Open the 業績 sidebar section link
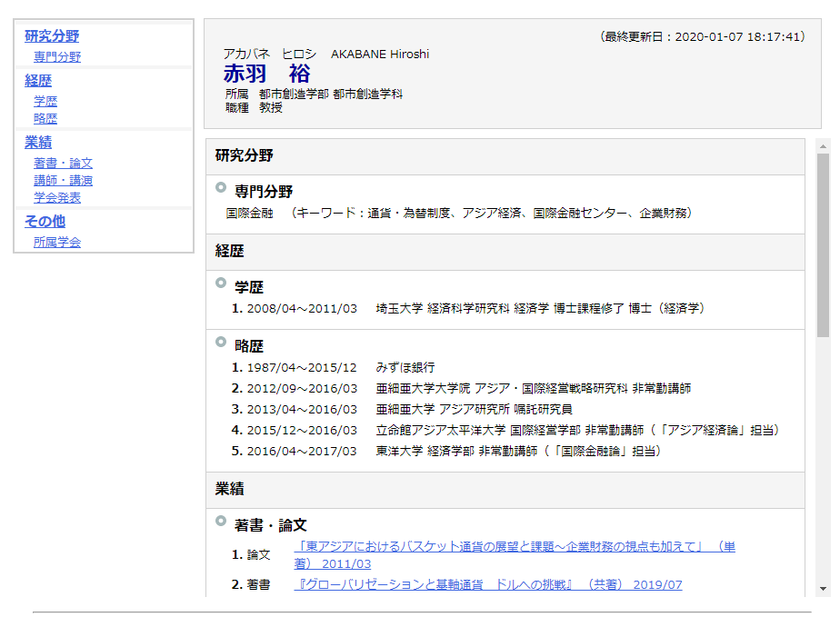 coord(38,143)
